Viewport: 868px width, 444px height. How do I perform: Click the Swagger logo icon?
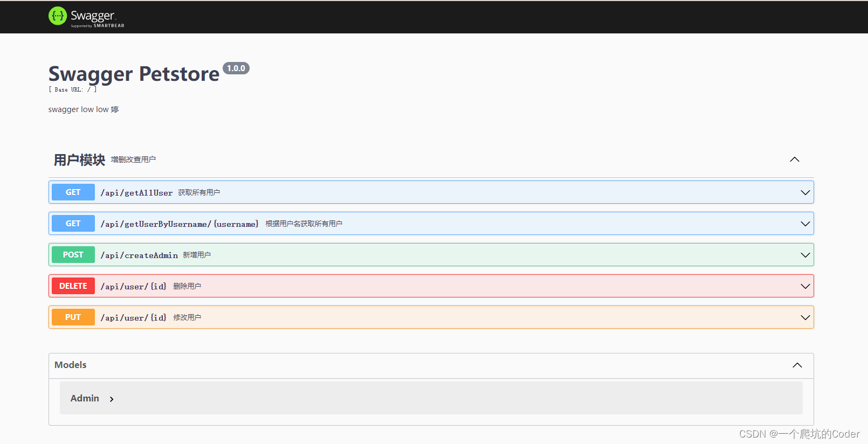pyautogui.click(x=58, y=16)
